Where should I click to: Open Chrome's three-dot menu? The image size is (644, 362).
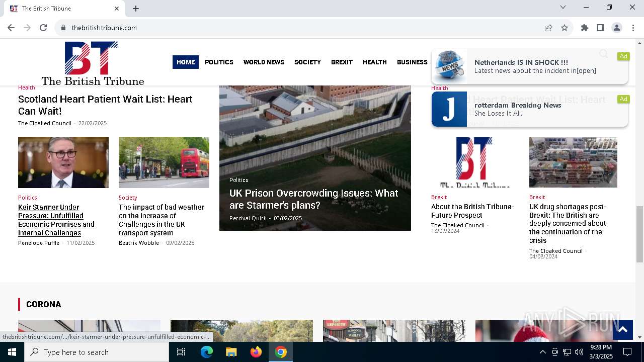pyautogui.click(x=633, y=28)
